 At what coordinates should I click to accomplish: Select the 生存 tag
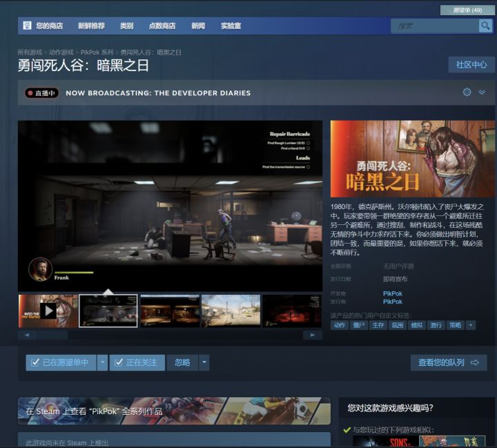point(378,325)
